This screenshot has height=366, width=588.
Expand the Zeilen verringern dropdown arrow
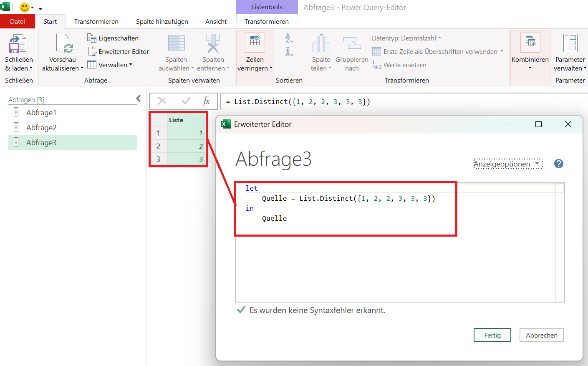click(271, 68)
